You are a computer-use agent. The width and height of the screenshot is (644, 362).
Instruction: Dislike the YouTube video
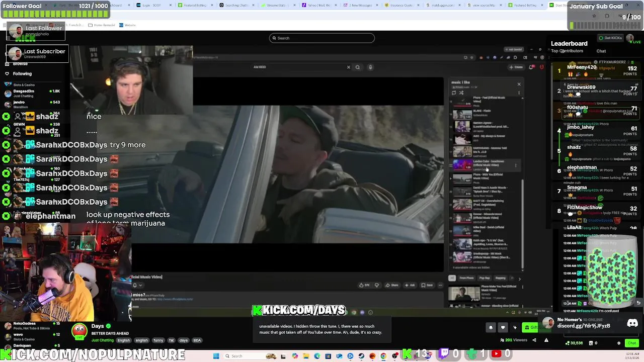click(377, 285)
